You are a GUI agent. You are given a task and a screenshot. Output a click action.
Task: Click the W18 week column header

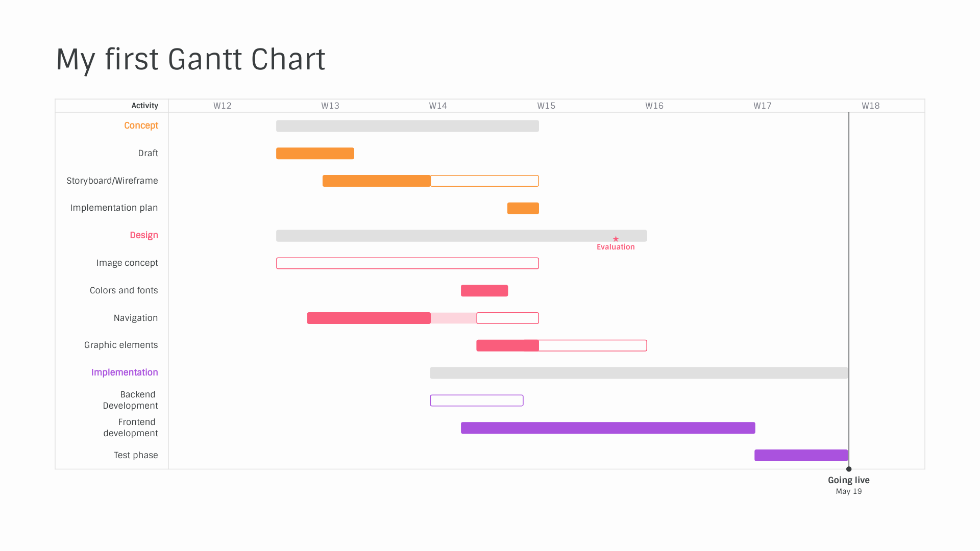point(870,106)
